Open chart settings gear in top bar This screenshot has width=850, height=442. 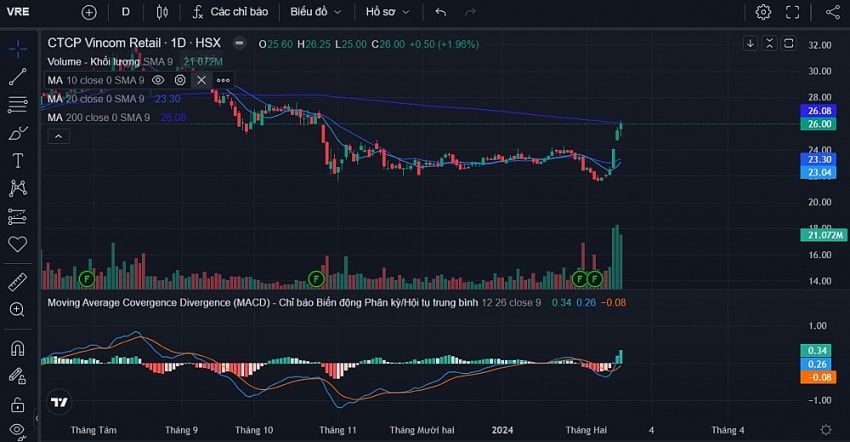click(x=763, y=12)
